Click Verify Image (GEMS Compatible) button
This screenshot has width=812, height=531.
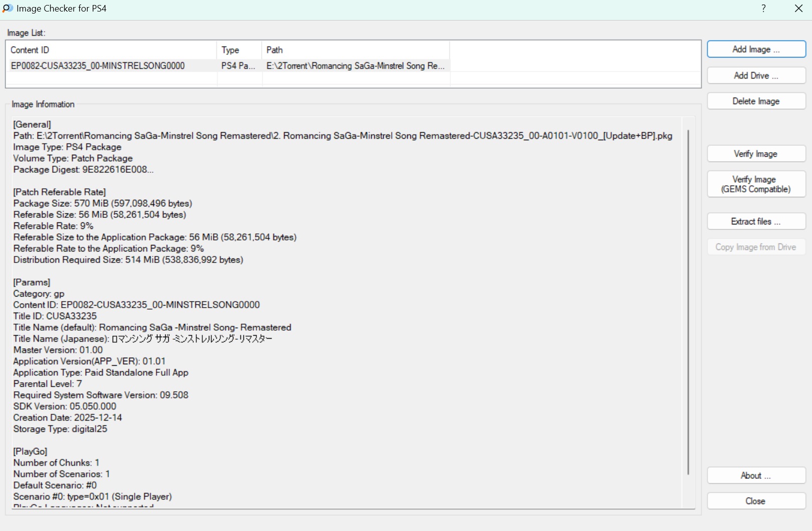click(x=756, y=184)
